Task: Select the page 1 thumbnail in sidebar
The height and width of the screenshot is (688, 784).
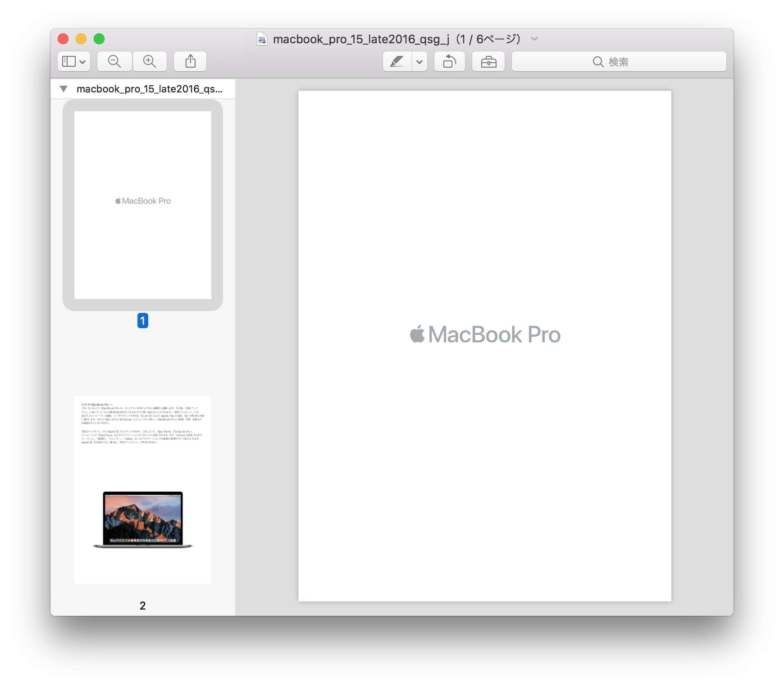Action: [143, 205]
